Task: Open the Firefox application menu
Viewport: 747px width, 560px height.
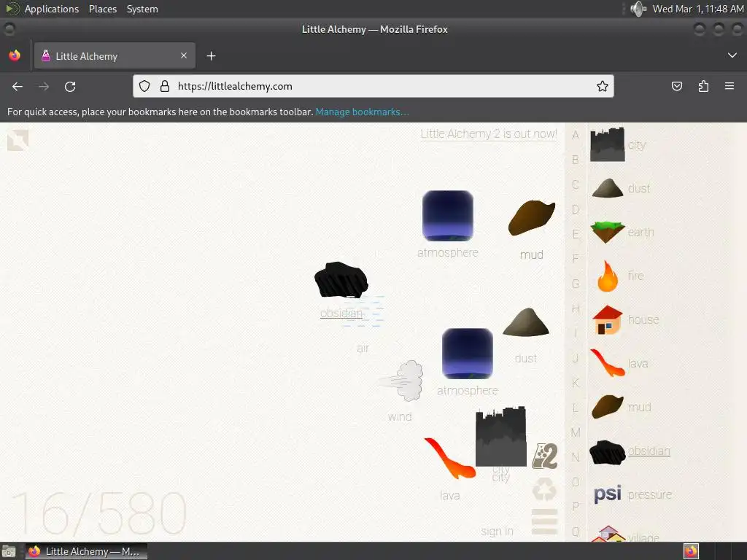Action: click(729, 86)
